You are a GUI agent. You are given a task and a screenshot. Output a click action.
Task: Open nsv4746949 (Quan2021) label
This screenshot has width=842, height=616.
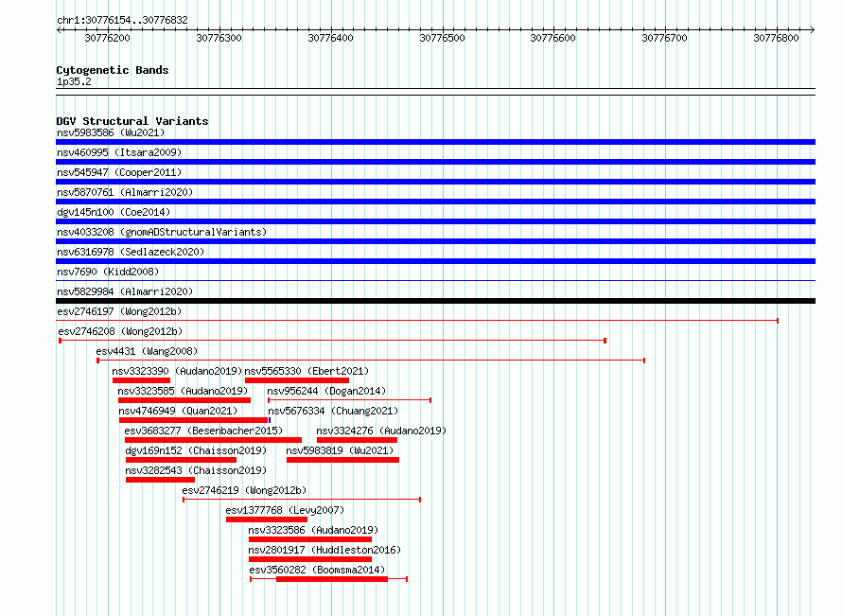tap(178, 411)
